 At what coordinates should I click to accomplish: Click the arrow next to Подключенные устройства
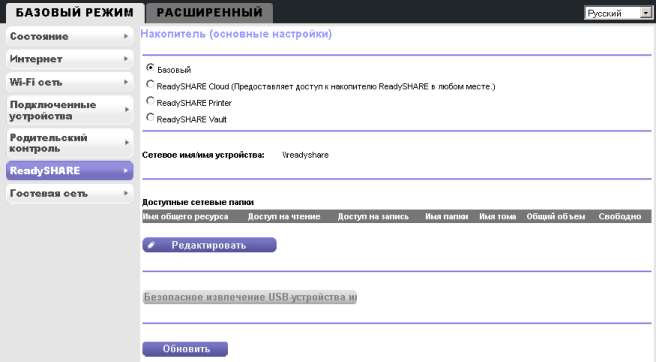126,110
